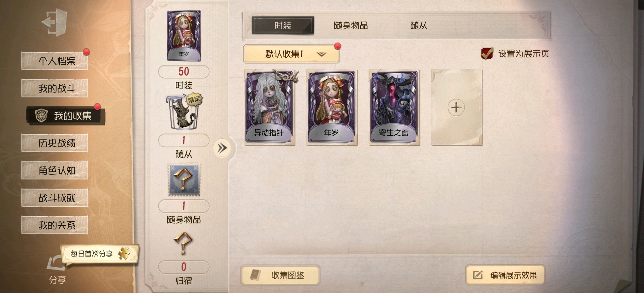Click the plus icon to add costume
644x293 pixels.
(x=456, y=107)
